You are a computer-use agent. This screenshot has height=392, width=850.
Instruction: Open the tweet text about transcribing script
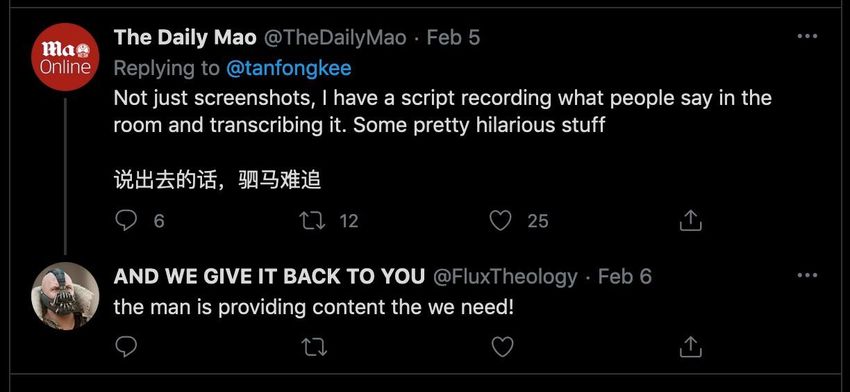click(x=442, y=111)
